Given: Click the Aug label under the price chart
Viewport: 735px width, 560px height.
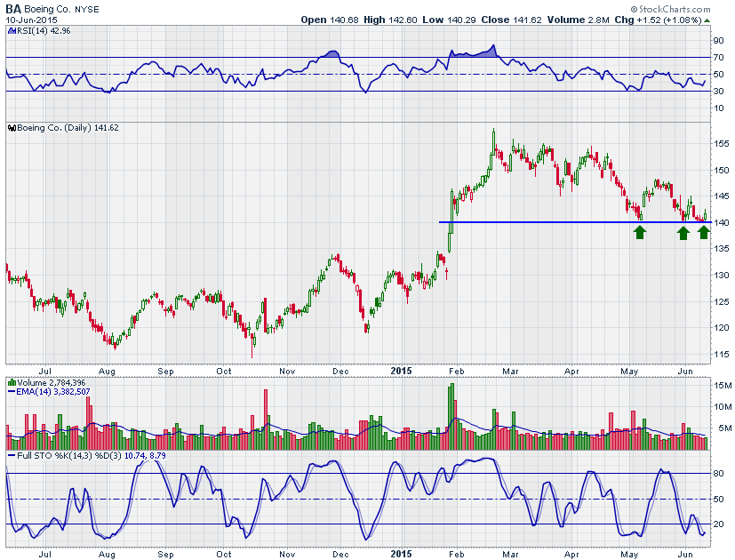Looking at the screenshot, I should coord(107,372).
